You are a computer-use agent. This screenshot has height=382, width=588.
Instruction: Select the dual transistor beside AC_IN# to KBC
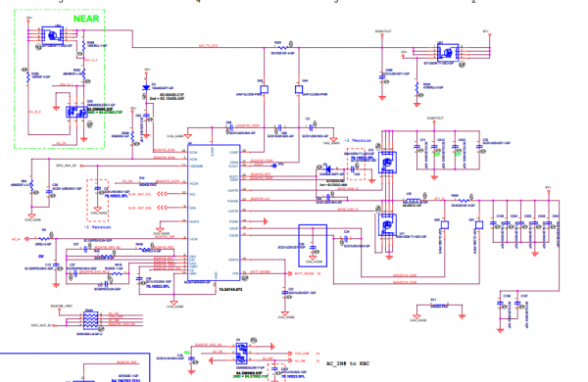pos(242,354)
